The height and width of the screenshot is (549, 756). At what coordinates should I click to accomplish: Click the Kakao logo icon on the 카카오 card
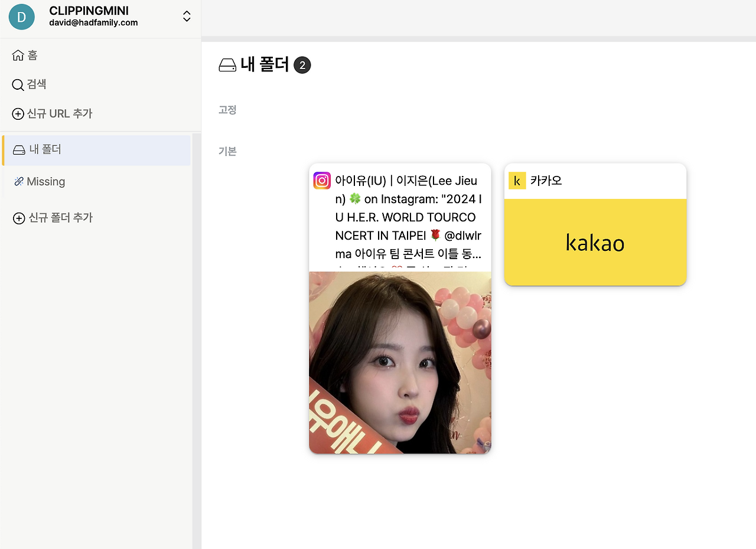pyautogui.click(x=517, y=181)
